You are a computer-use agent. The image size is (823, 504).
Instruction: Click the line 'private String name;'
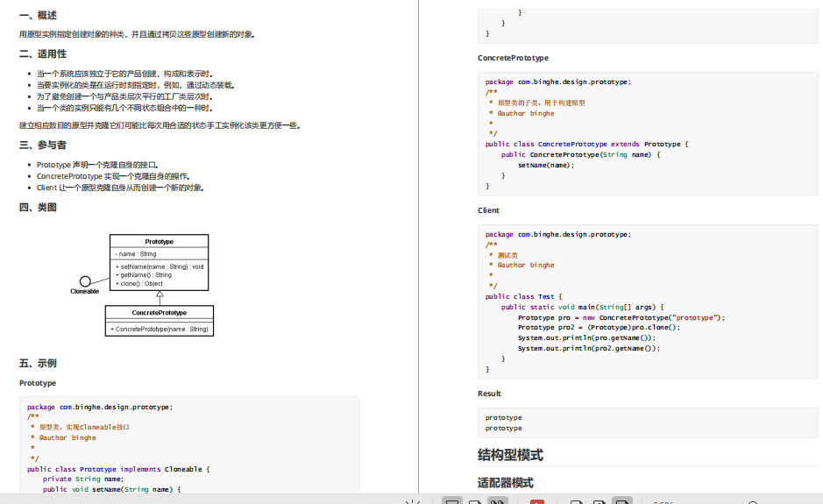pos(83,479)
